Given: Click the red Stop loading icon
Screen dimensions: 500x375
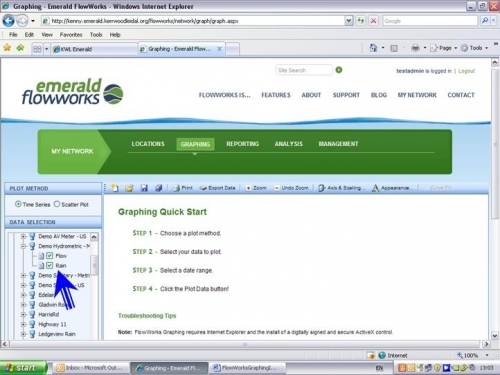Looking at the screenshot, I should (373, 21).
